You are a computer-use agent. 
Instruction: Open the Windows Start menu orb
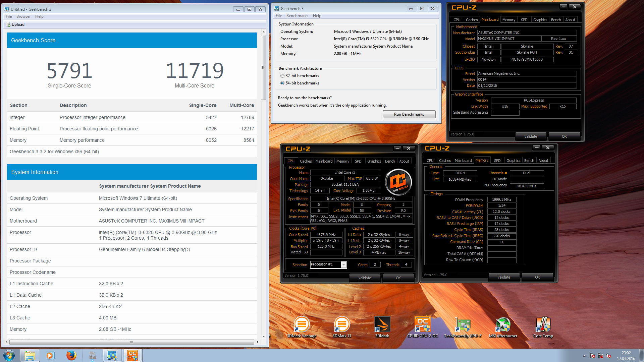click(x=9, y=355)
